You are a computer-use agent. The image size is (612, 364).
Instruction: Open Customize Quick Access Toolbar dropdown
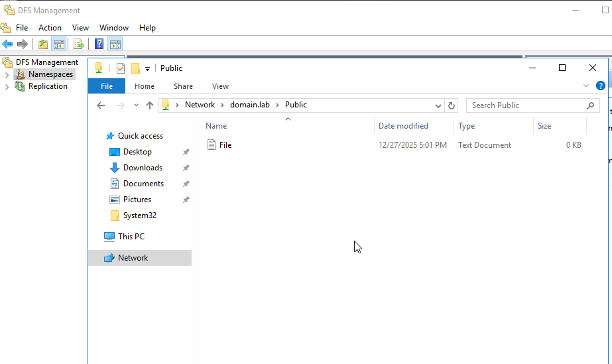[147, 68]
